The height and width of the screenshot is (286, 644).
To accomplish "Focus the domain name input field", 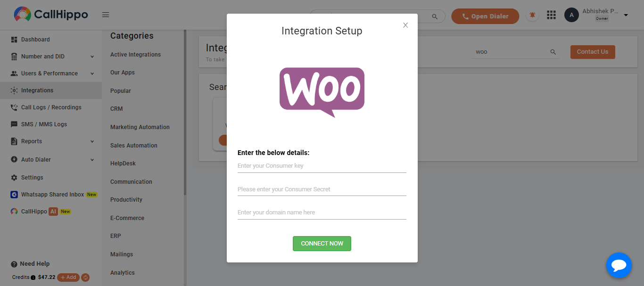I will pos(322,212).
